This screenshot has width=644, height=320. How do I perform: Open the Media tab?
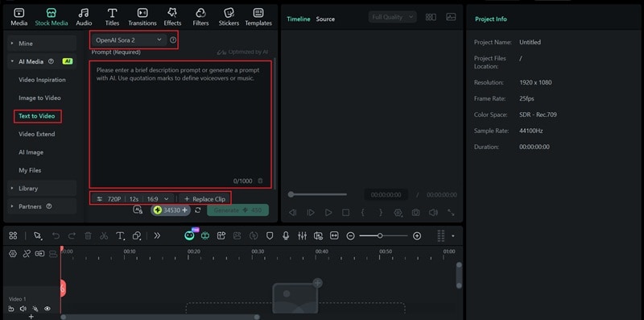click(x=19, y=17)
